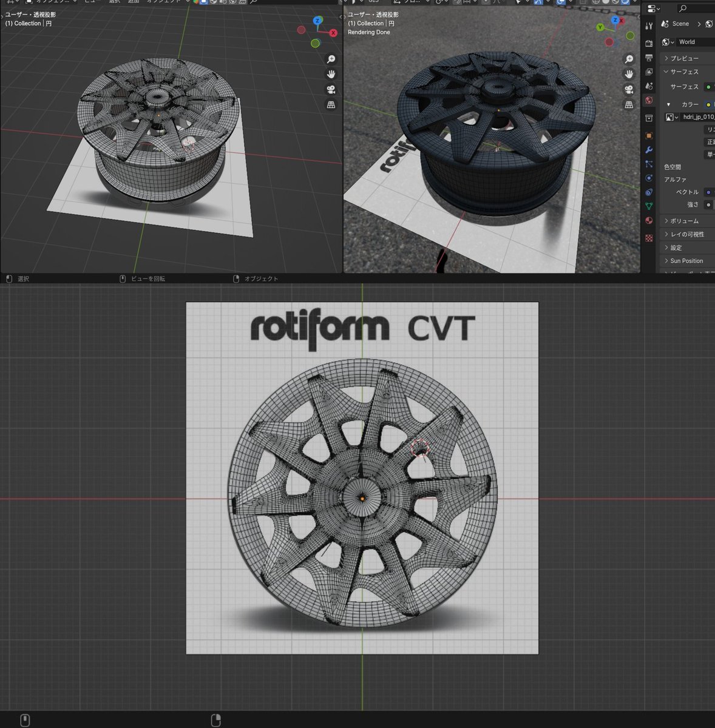Click the grey 強さ socket dot

708,205
